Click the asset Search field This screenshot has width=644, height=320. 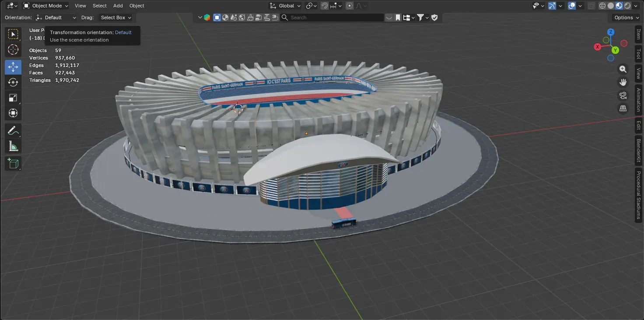332,18
